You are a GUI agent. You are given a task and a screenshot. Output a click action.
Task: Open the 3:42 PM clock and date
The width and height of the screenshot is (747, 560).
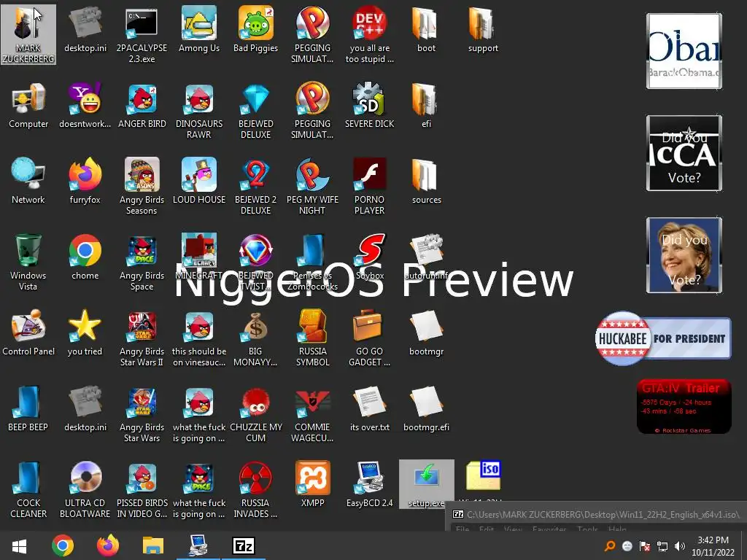pyautogui.click(x=713, y=546)
